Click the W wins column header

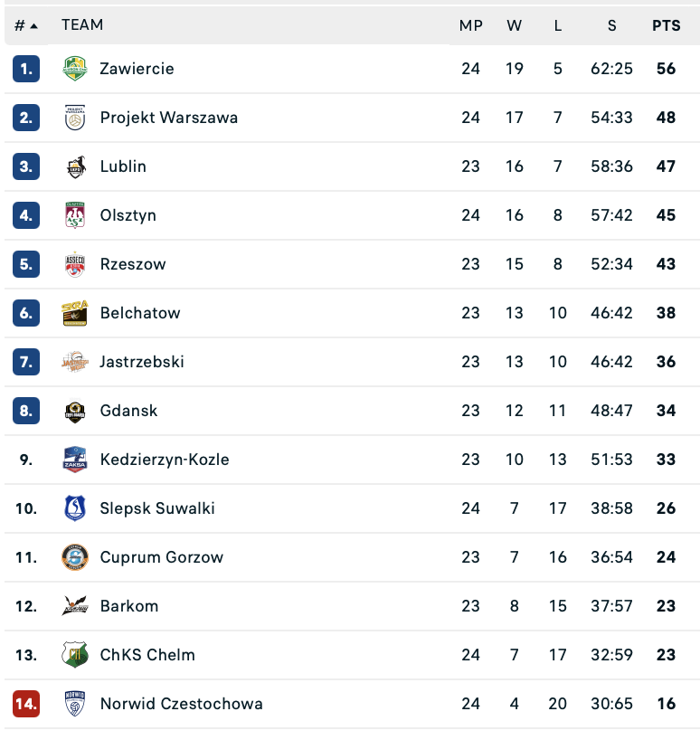click(515, 25)
